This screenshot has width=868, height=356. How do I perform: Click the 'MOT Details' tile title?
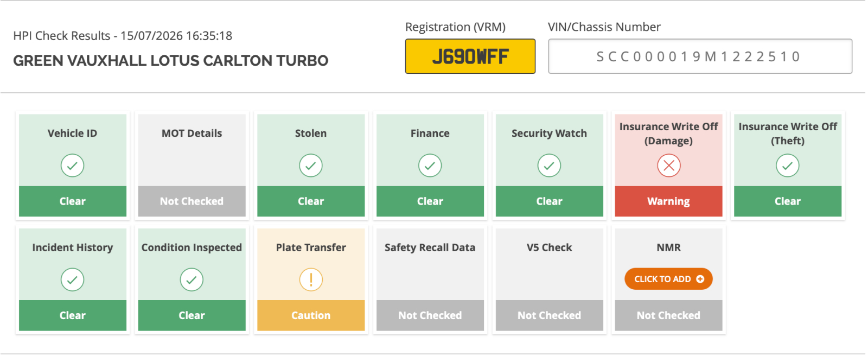pyautogui.click(x=192, y=133)
